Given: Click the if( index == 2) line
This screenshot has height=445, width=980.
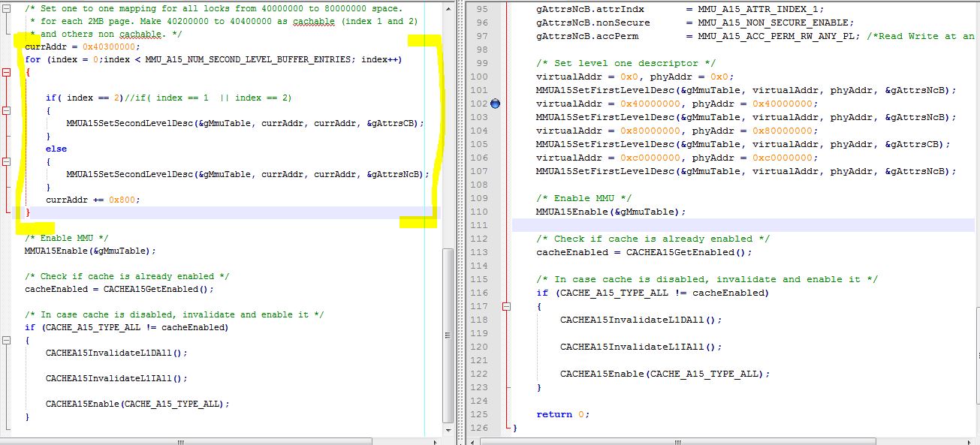Looking at the screenshot, I should coord(168,98).
